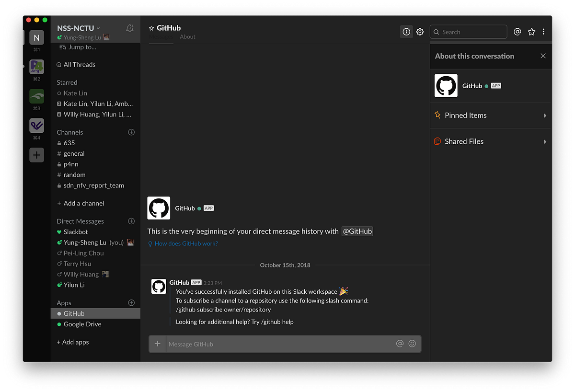Screen dimensions: 575x392
Task: Open notification bell preferences
Action: point(130,28)
